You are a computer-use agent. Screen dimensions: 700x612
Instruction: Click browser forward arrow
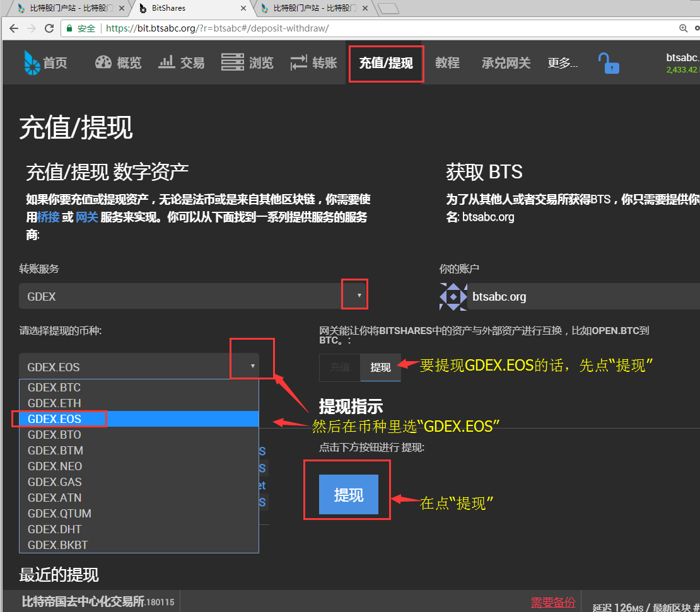click(x=32, y=28)
